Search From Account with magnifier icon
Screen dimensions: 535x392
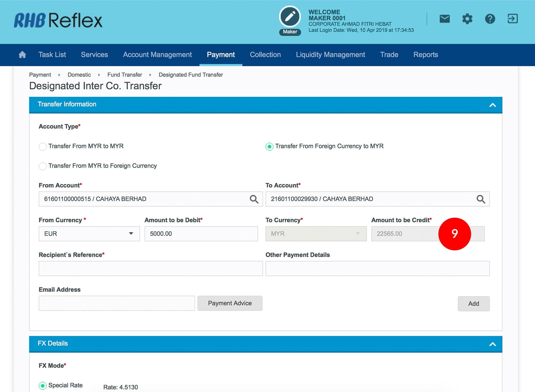click(x=254, y=199)
